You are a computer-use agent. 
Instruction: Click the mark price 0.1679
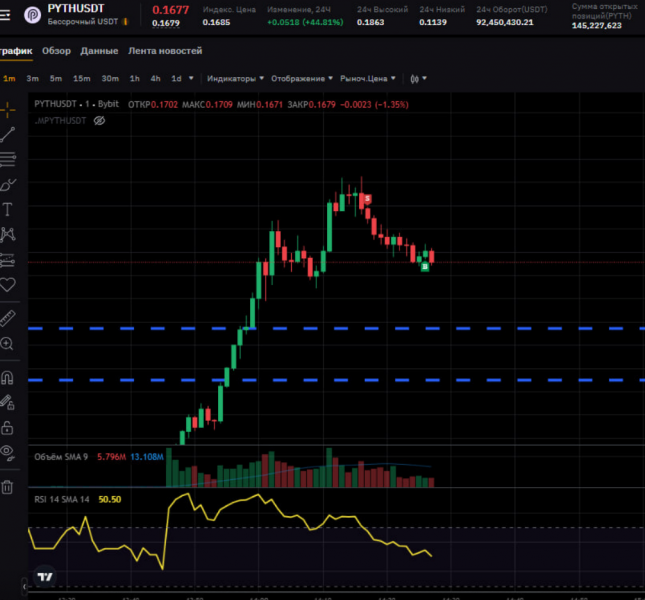[x=166, y=23]
